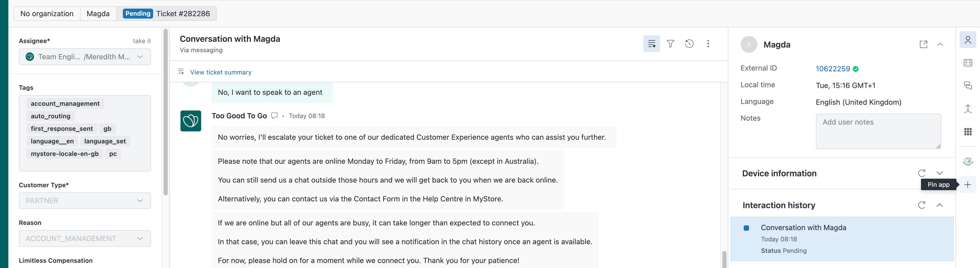Screen dimensions: 980x268
Task: Open the Customer Type dropdown
Action: 85,201
